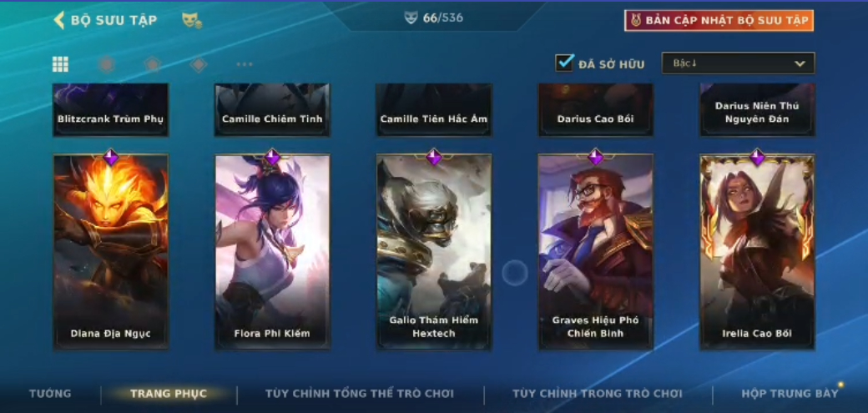Viewport: 868px width, 413px height.
Task: Select the third diamond rarity filter
Action: tap(198, 64)
